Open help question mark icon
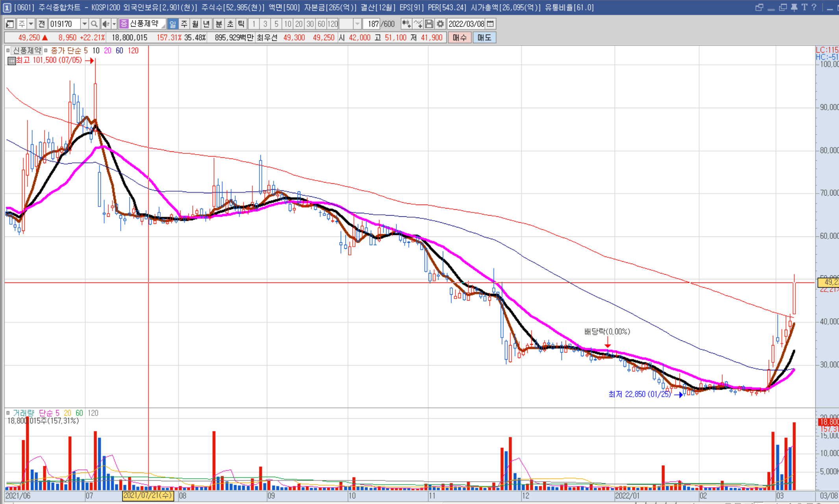The height and width of the screenshot is (504, 839). (x=814, y=7)
